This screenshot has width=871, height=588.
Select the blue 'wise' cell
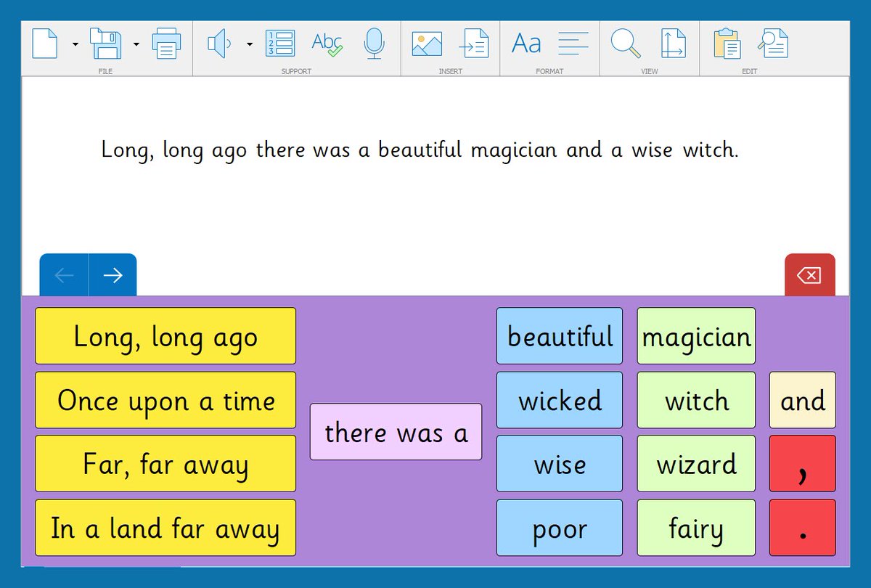pos(560,464)
